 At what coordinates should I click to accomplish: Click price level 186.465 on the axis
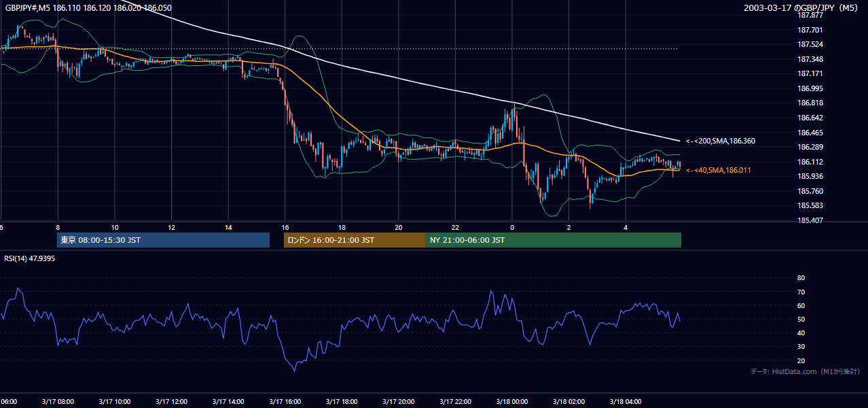point(809,133)
